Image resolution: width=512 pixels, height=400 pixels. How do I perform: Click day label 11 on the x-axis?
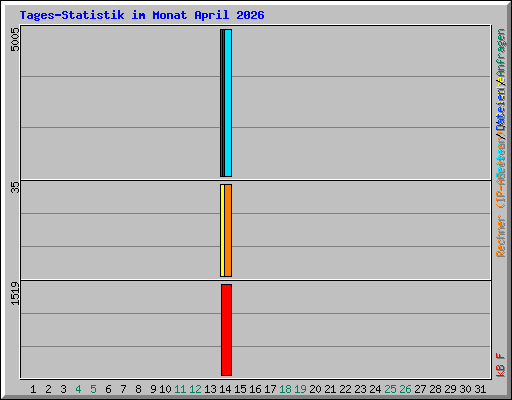point(180,389)
